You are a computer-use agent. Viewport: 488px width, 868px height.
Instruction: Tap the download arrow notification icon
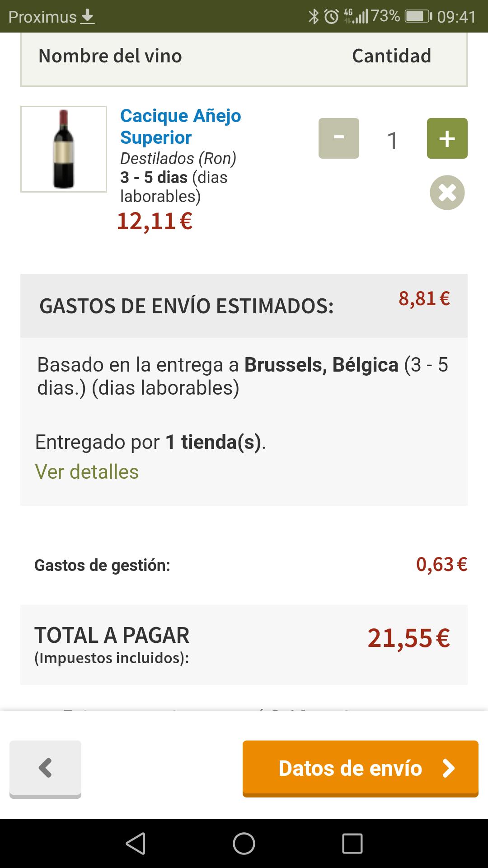(88, 17)
